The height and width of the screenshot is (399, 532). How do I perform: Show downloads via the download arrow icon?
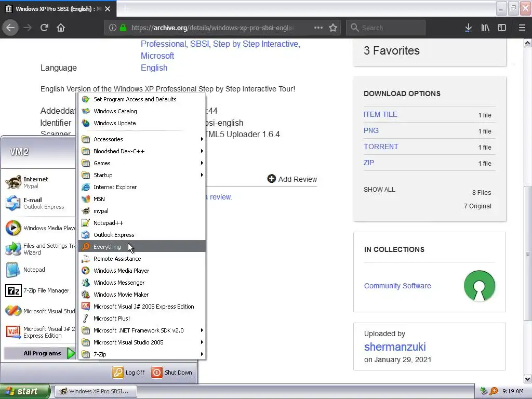click(x=468, y=28)
